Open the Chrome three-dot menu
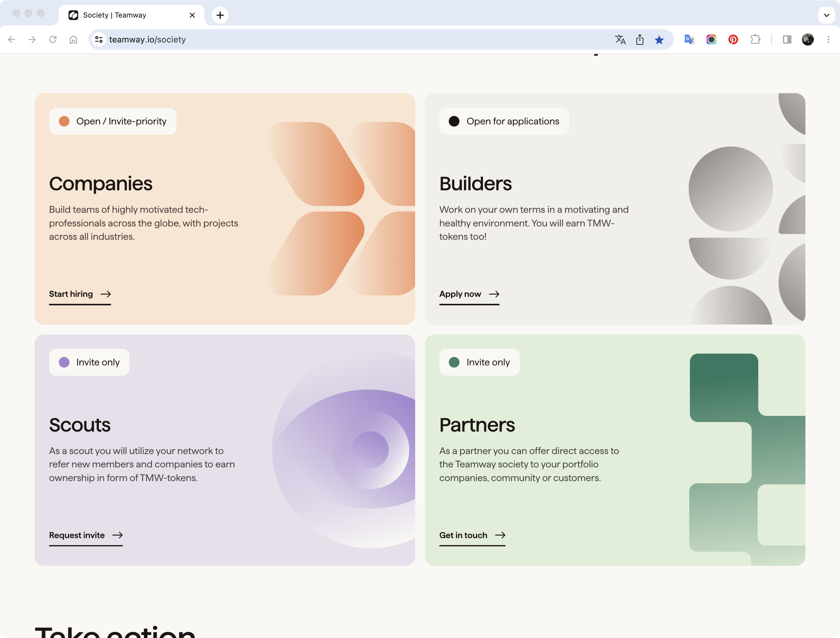 pyautogui.click(x=828, y=39)
